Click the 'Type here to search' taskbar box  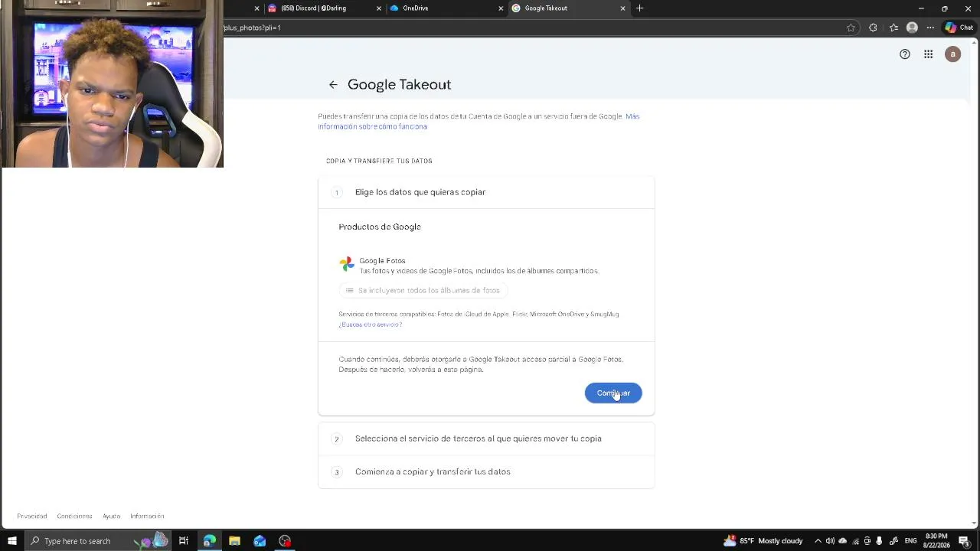click(98, 541)
